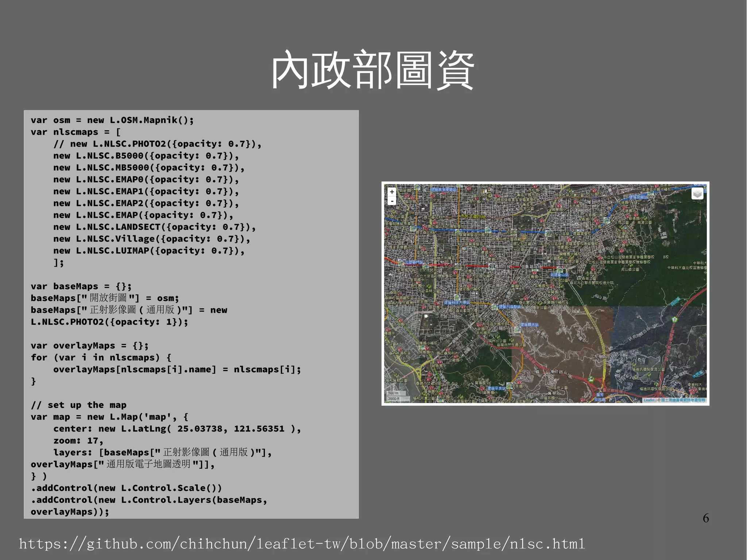747x560 pixels.
Task: Click the slide title 內政部圖資
Action: pos(372,70)
